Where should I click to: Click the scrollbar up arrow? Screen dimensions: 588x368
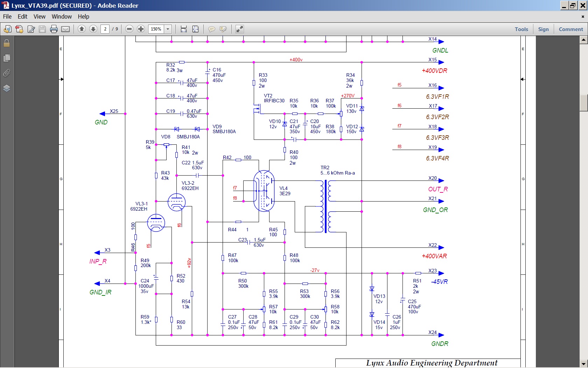[583, 40]
